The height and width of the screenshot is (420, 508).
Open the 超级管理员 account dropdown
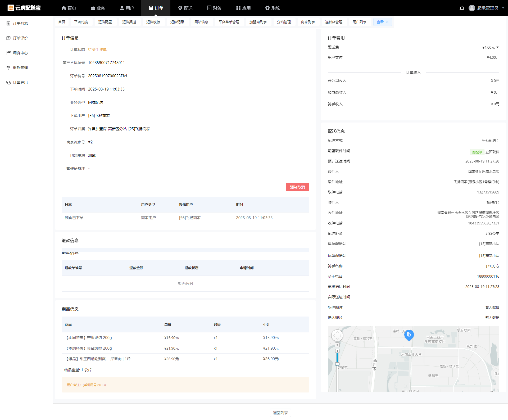coord(487,8)
